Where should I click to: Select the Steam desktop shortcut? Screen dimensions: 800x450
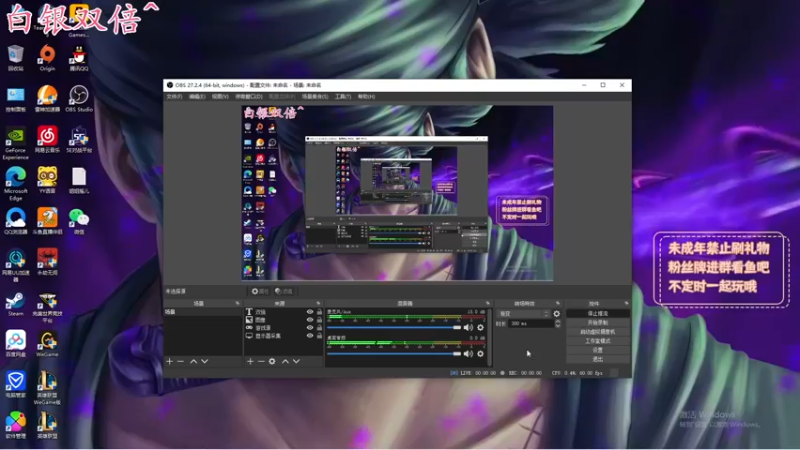(x=15, y=304)
